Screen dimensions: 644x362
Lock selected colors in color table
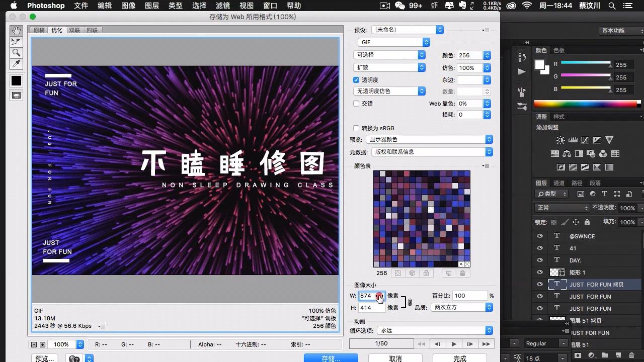pos(426,273)
